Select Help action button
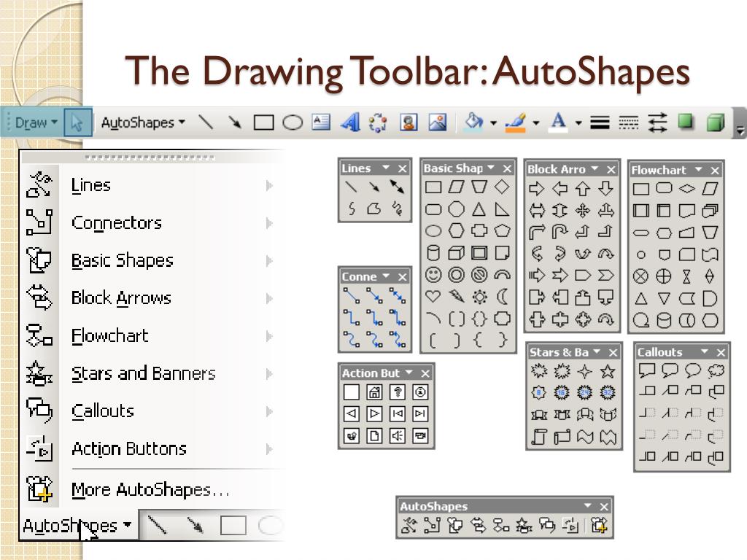Viewport: 747px width, 560px height. coord(397,392)
